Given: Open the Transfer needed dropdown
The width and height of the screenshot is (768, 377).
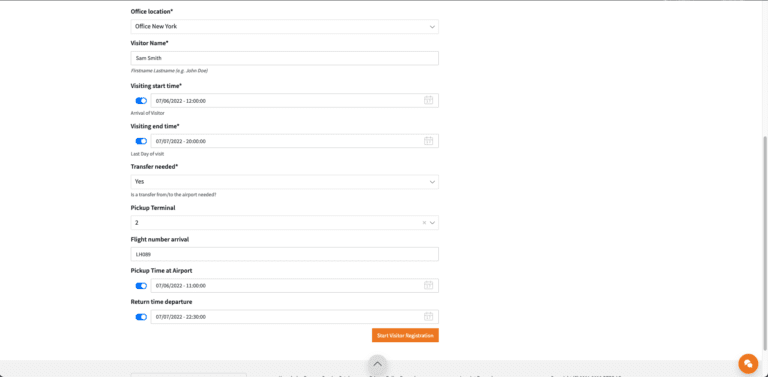Looking at the screenshot, I should pyautogui.click(x=285, y=182).
